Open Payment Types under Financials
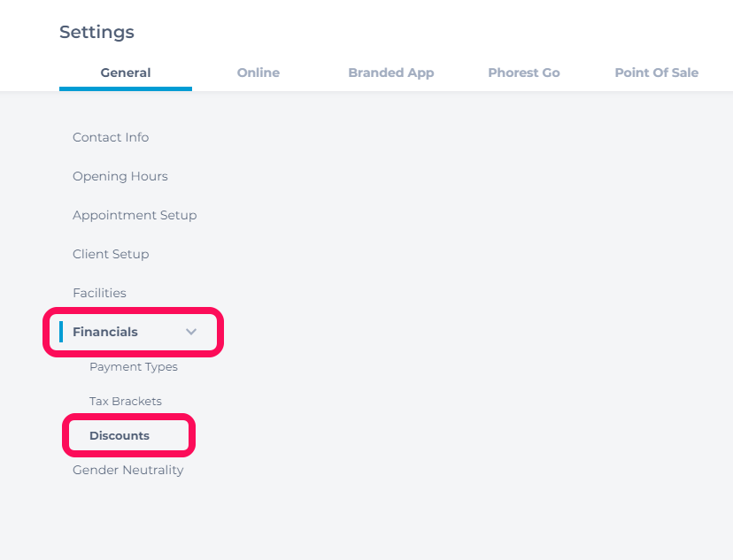This screenshot has width=733, height=560. (134, 366)
